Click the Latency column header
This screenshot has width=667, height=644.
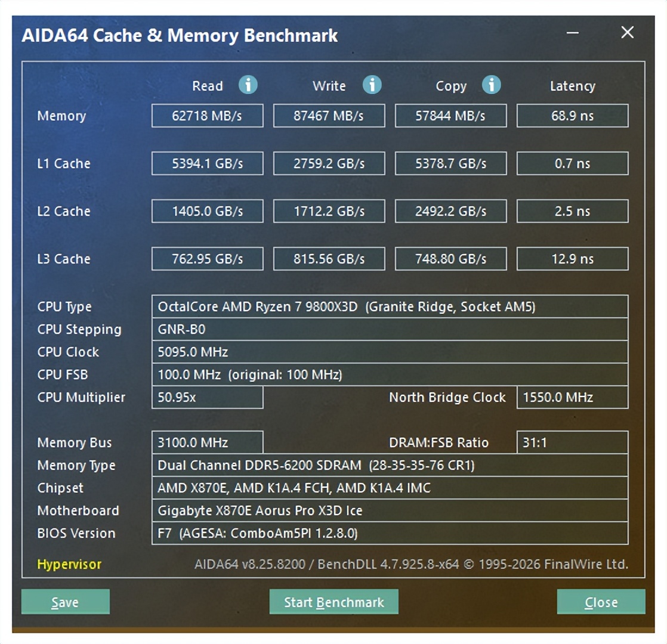pyautogui.click(x=572, y=86)
